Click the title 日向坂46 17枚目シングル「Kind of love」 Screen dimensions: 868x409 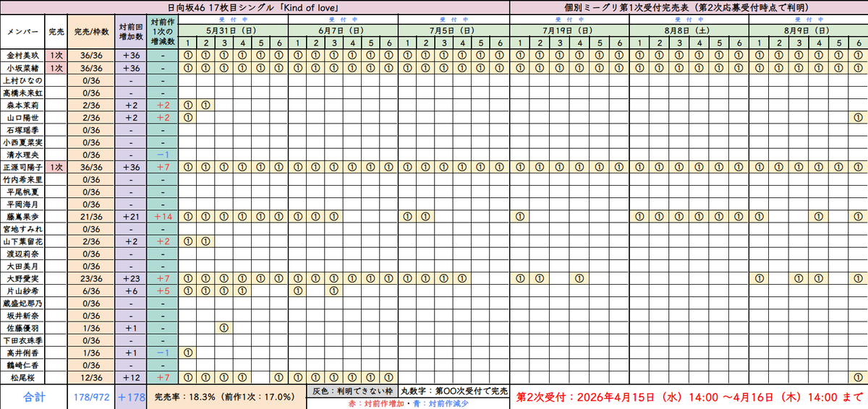[255, 7]
